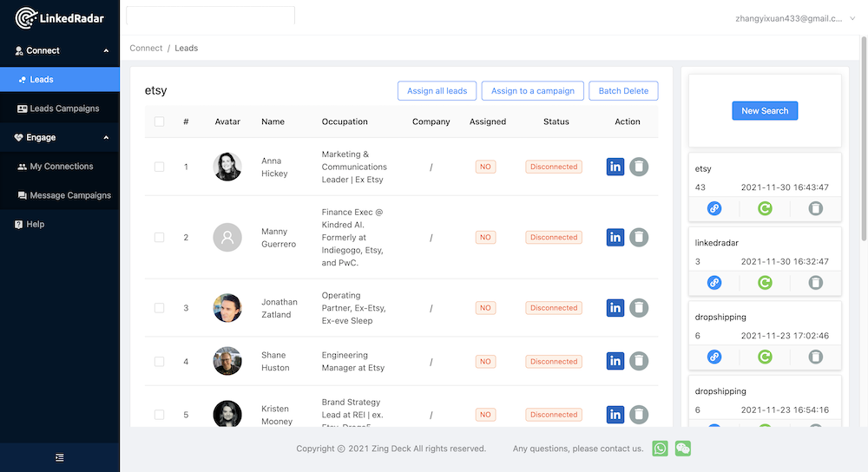The height and width of the screenshot is (472, 868).
Task: Delete the Jonathan Zatland lead
Action: pos(639,308)
